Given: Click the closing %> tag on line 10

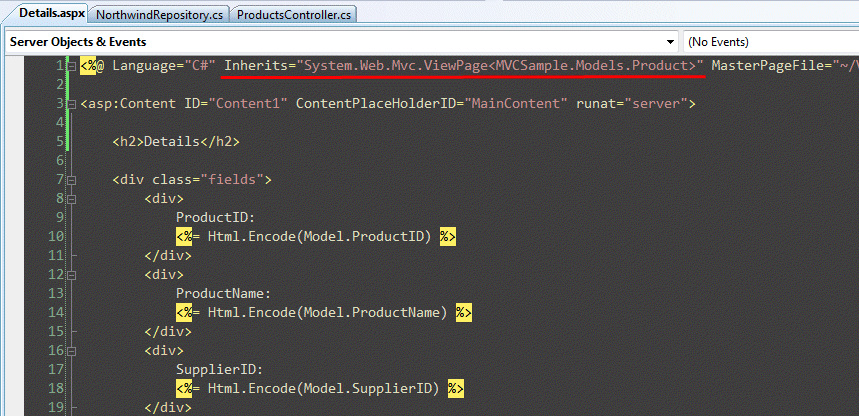Looking at the screenshot, I should point(448,236).
